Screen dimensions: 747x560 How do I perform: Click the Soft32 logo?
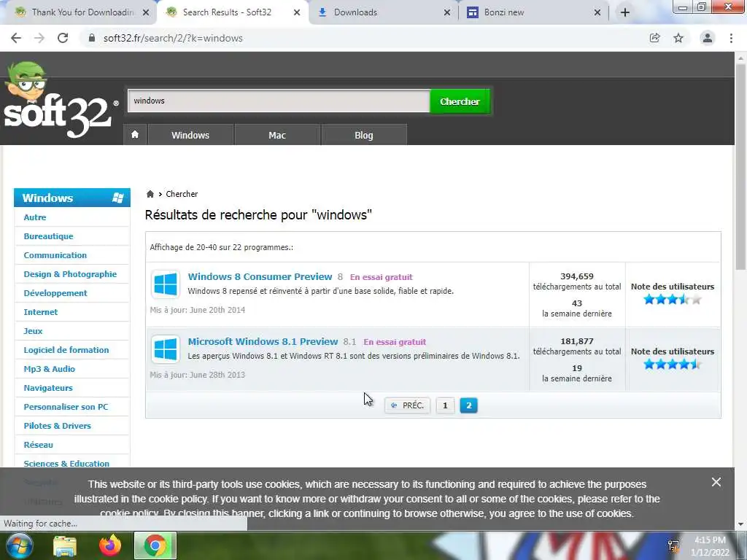[x=60, y=100]
